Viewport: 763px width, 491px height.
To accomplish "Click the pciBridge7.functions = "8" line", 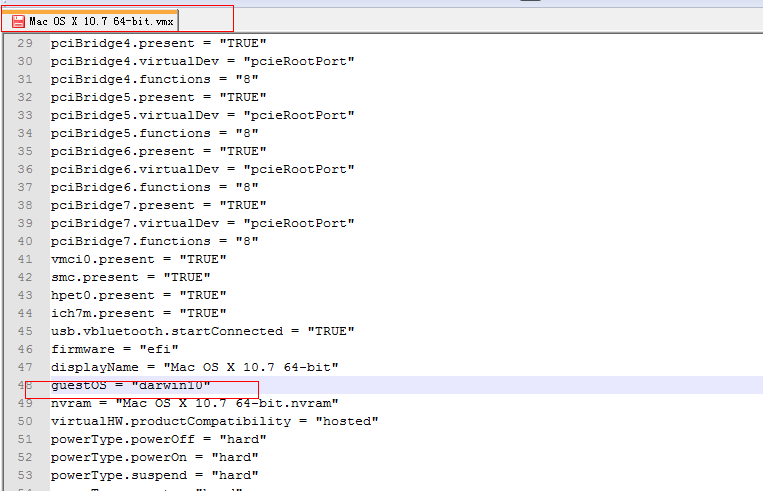I will 155,241.
